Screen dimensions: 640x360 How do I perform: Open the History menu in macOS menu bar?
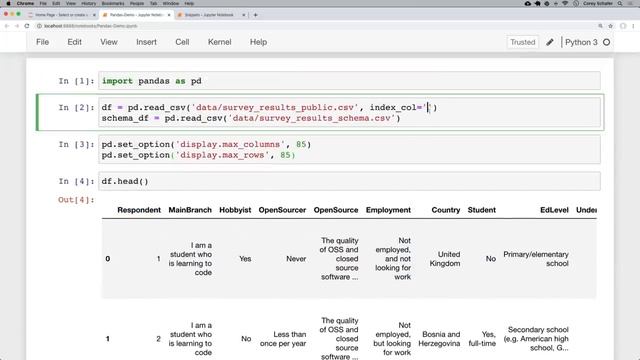pyautogui.click(x=88, y=3)
